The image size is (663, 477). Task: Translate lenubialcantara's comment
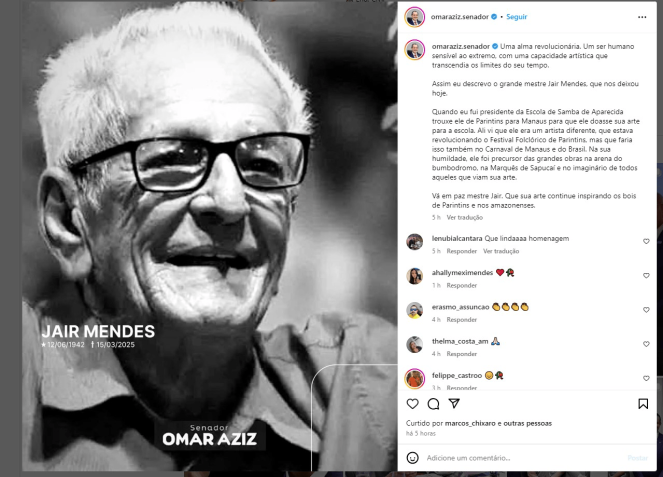(501, 251)
